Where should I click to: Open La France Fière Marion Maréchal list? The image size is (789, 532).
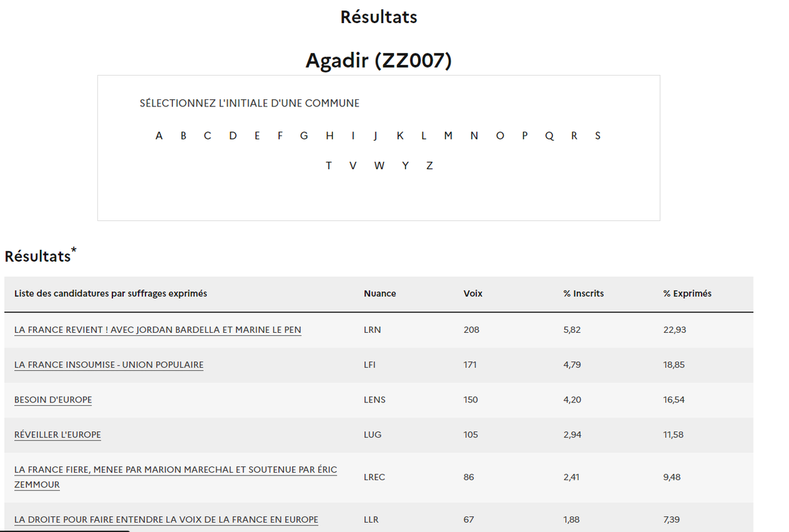click(x=176, y=477)
